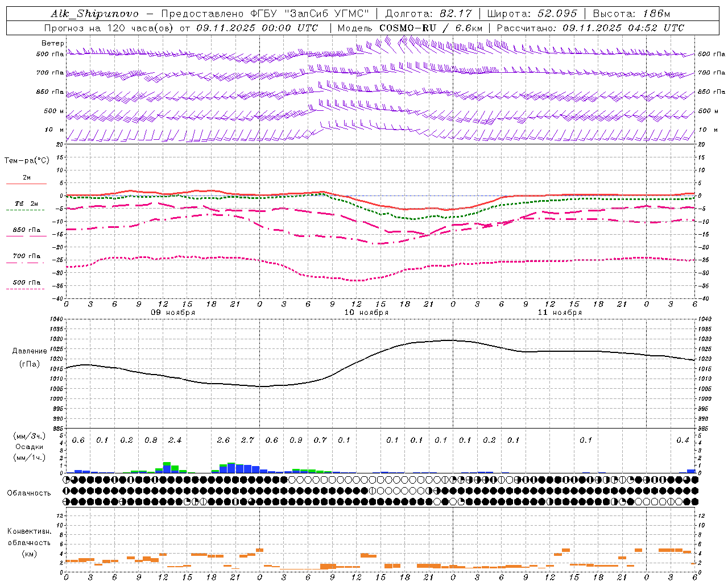Click the '09 ноября' date label
This screenshot has height=582, width=728.
[x=173, y=313]
